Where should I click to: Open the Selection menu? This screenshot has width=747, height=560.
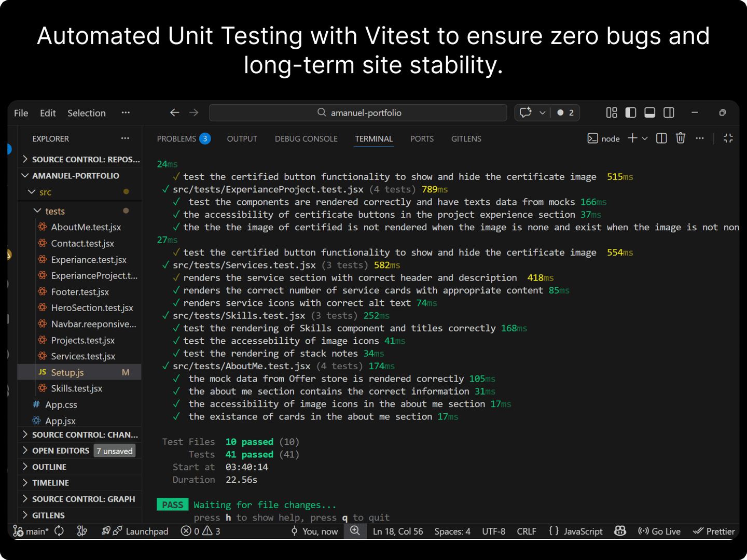click(x=86, y=113)
